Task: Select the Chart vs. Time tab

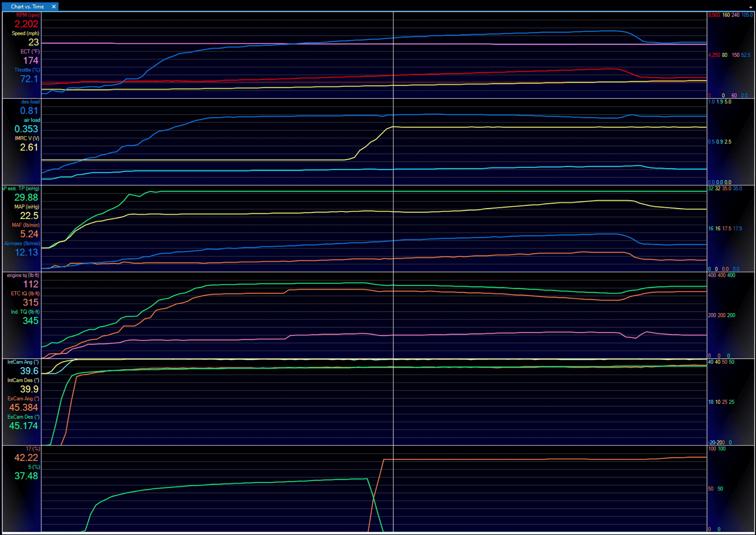Action: click(x=27, y=7)
